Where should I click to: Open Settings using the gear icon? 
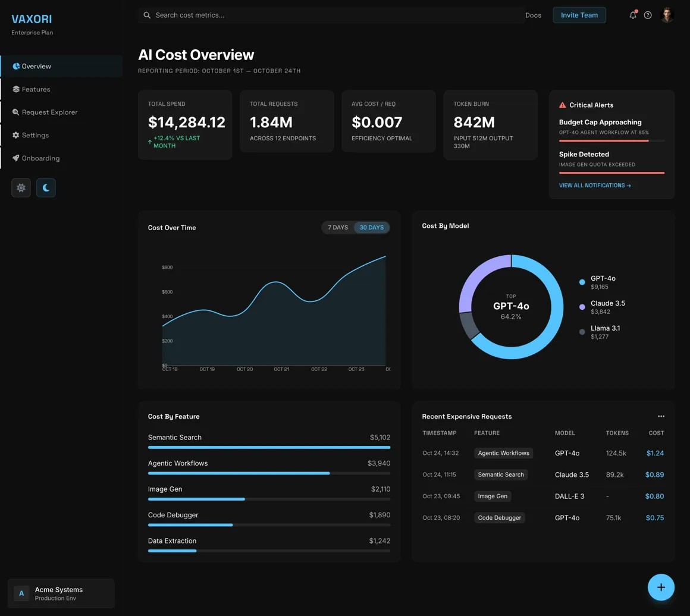click(x=16, y=135)
